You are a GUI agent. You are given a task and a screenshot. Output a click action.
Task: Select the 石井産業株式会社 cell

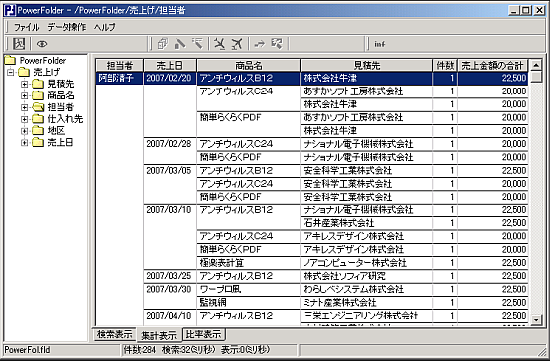(x=367, y=223)
